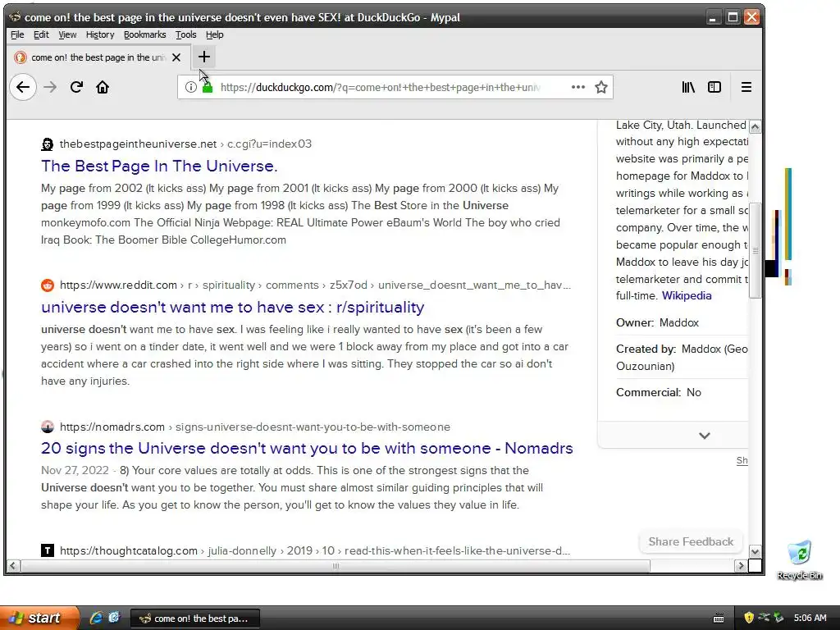Image resolution: width=840 pixels, height=630 pixels.
Task: Click the thoughtcatalog favicon
Action: click(47, 550)
